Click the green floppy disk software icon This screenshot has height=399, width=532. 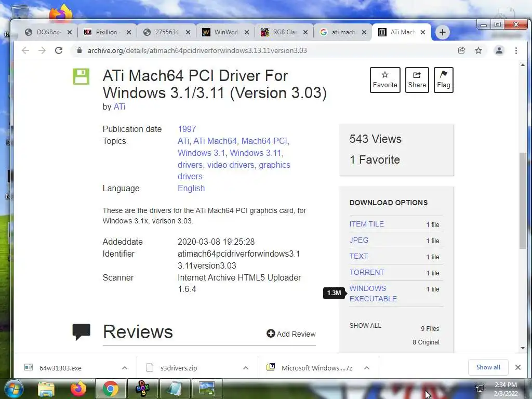pyautogui.click(x=81, y=76)
